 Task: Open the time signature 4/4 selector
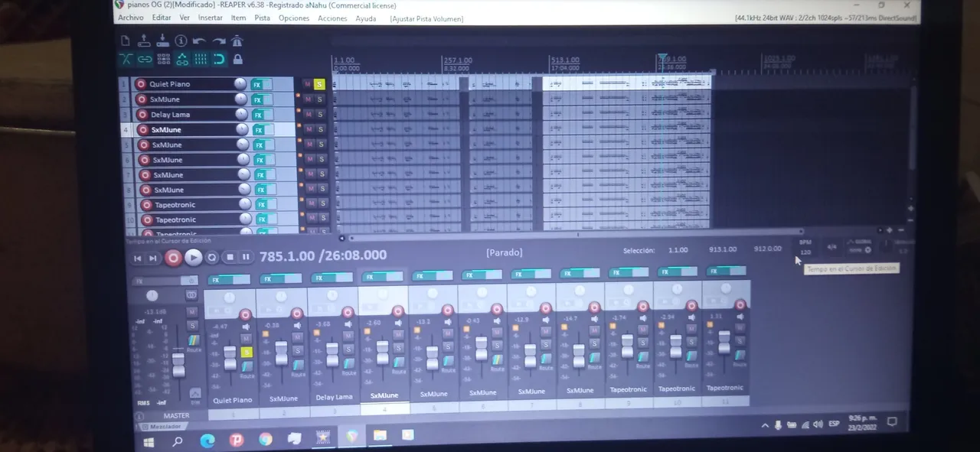[831, 247]
